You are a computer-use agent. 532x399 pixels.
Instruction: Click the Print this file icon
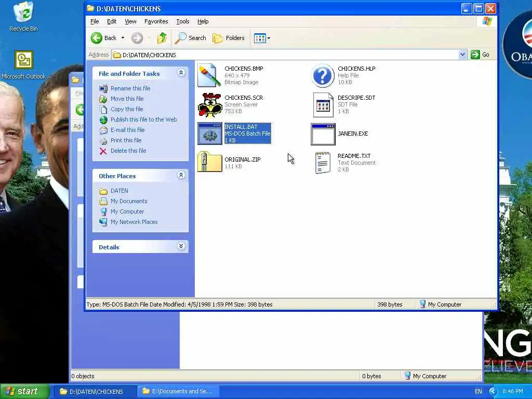point(103,140)
